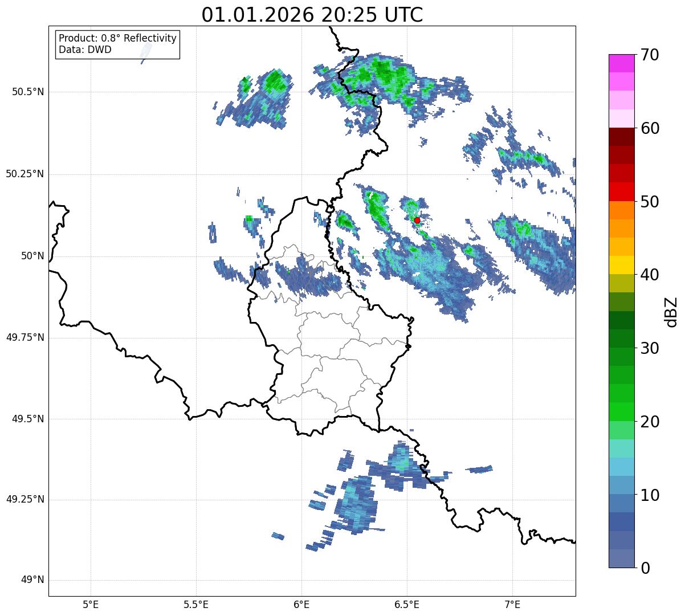Pick the cyan colorbar segment above 10
685x616 pixels.
point(621,467)
